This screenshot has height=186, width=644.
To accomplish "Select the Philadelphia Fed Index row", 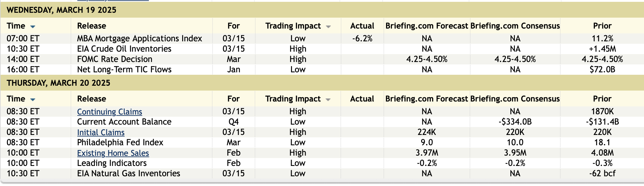I will (x=120, y=143).
